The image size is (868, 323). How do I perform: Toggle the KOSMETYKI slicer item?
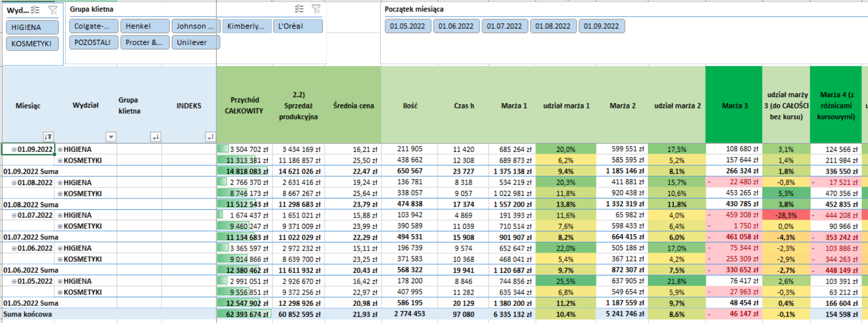[32, 44]
